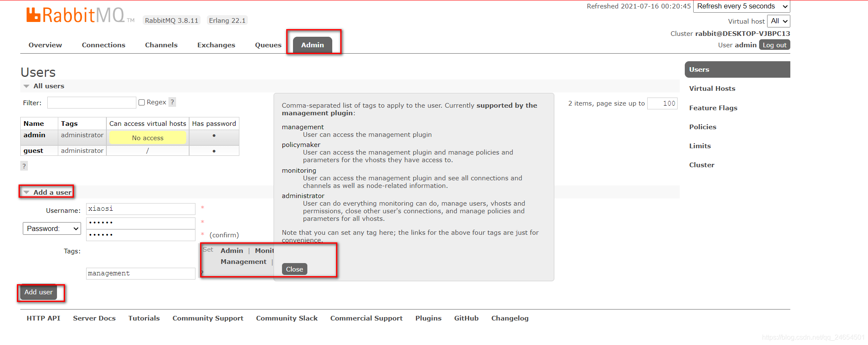
Task: Open the Plugins footer link
Action: click(x=428, y=318)
